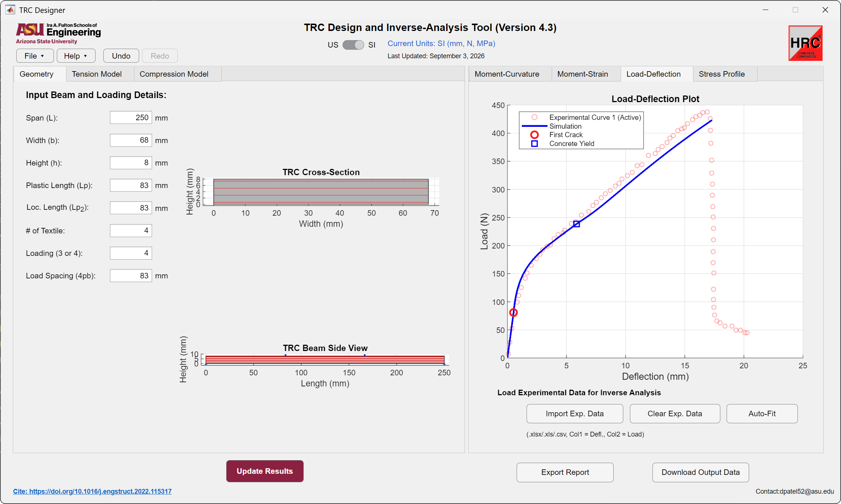Click the Span (L) input field
841x504 pixels.
pos(131,118)
